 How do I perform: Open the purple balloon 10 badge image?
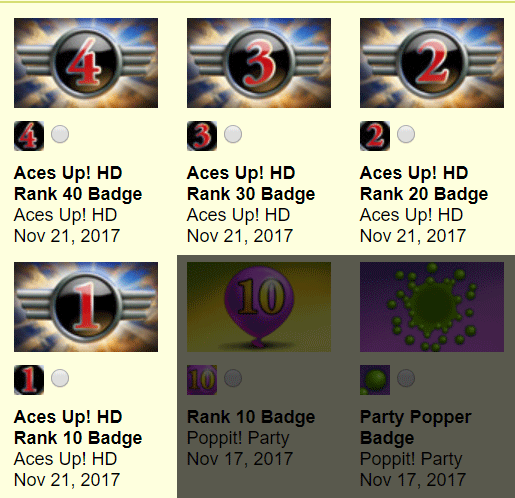[259, 307]
